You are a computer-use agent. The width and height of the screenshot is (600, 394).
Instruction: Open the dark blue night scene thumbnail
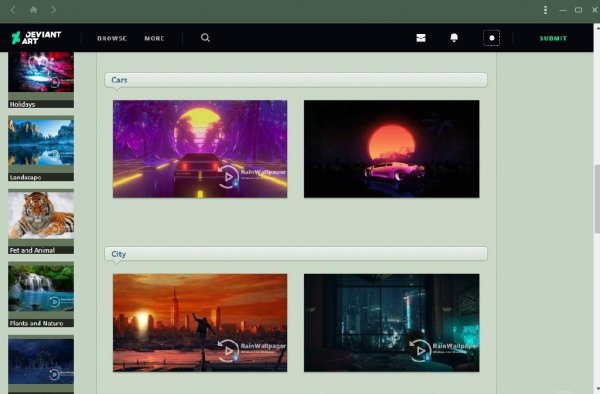[41, 361]
